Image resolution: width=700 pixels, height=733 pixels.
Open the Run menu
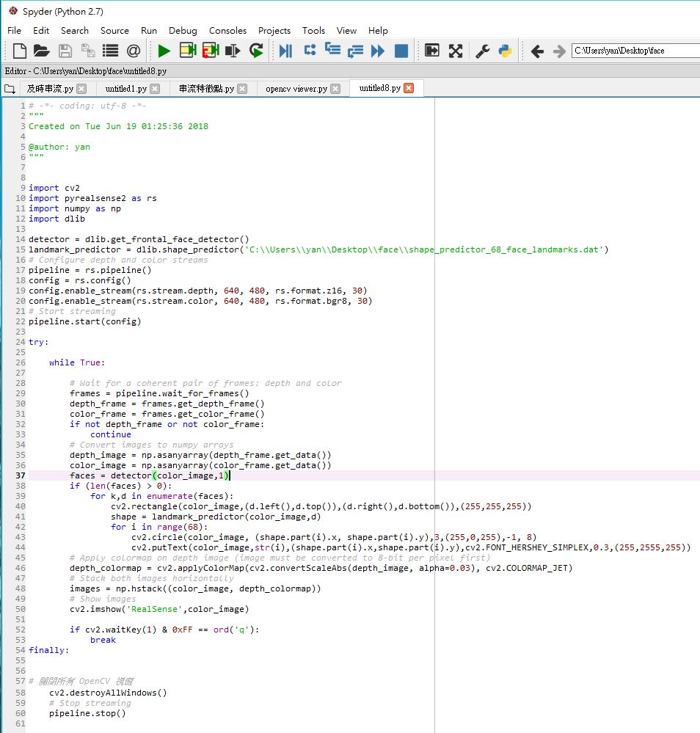[x=149, y=30]
